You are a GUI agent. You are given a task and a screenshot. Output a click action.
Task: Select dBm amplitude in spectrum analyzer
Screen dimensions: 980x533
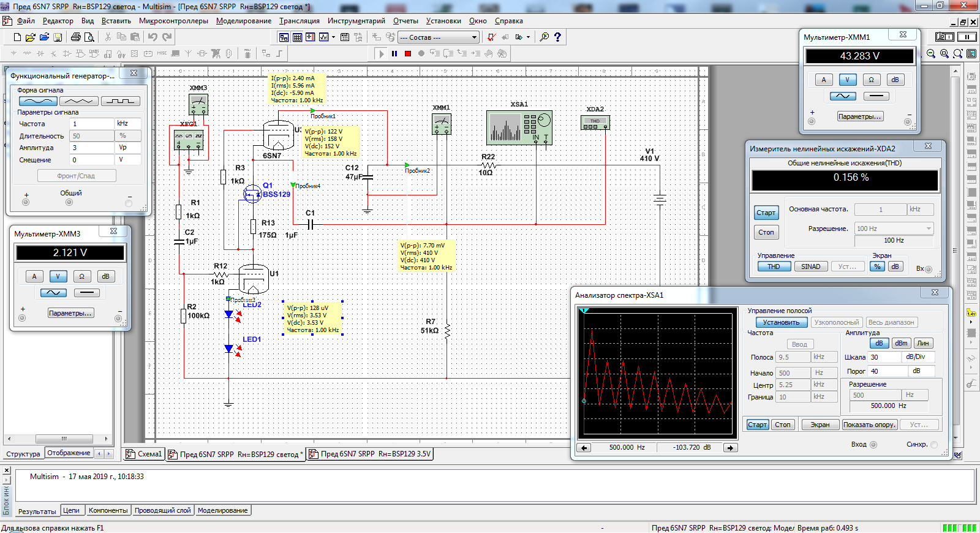point(901,343)
